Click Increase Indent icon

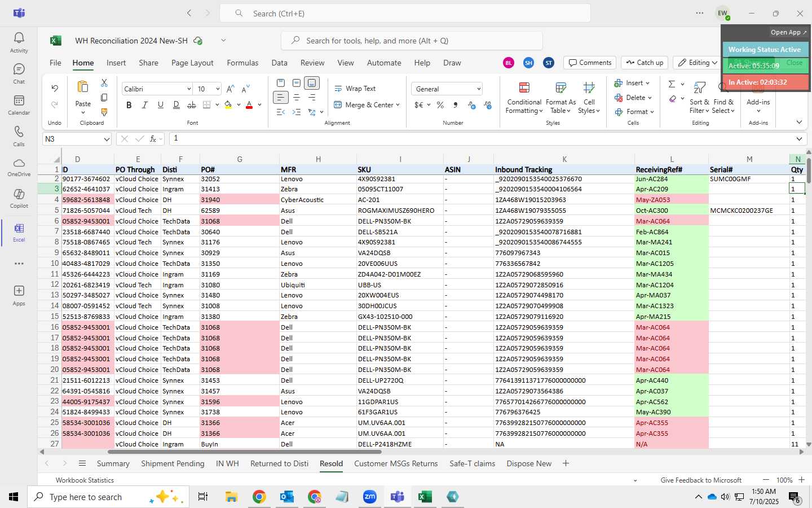pyautogui.click(x=297, y=112)
